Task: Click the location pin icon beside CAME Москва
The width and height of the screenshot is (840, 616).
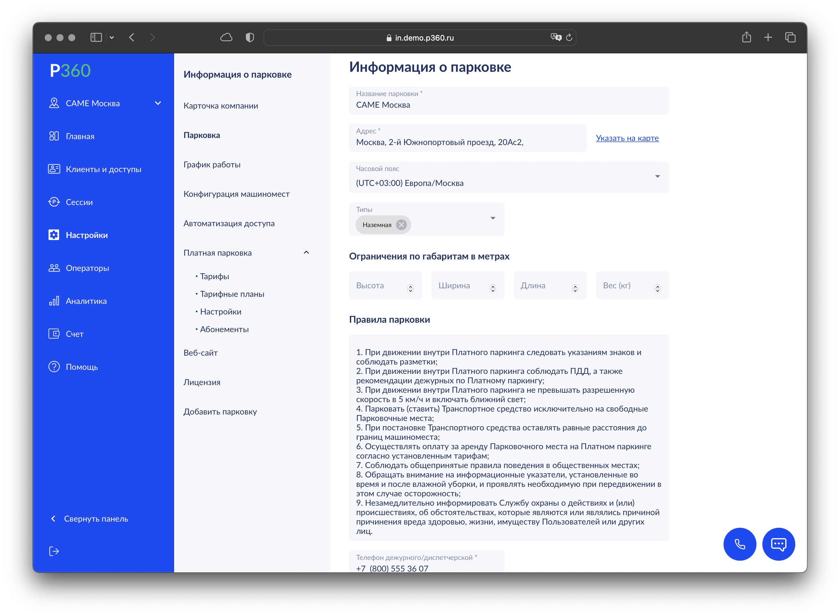Action: click(x=54, y=103)
